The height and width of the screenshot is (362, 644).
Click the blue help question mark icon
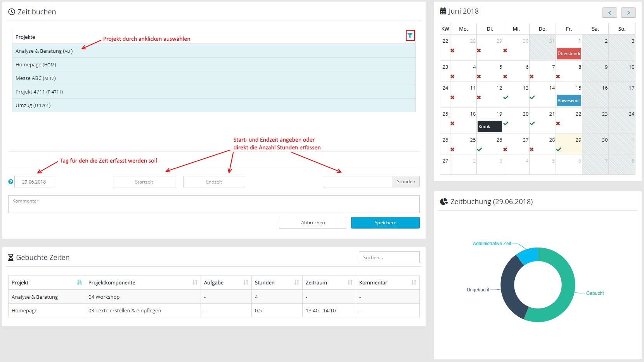point(11,182)
